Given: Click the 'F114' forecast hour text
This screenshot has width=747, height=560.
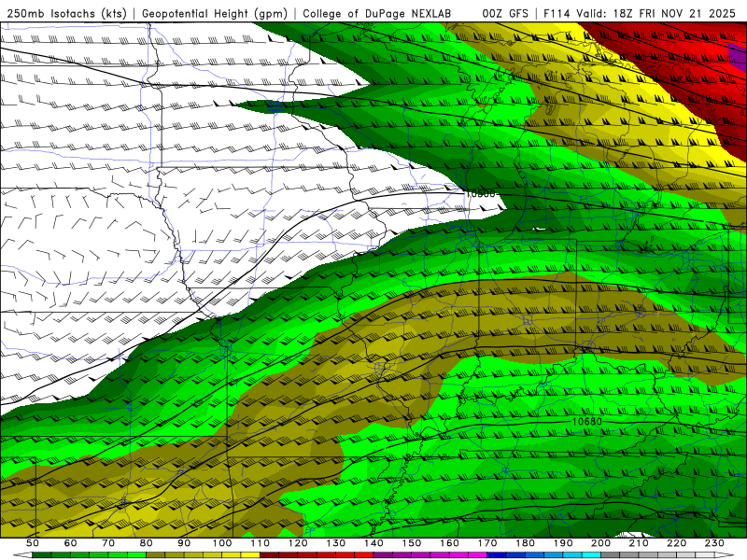Looking at the screenshot, I should click(557, 13).
